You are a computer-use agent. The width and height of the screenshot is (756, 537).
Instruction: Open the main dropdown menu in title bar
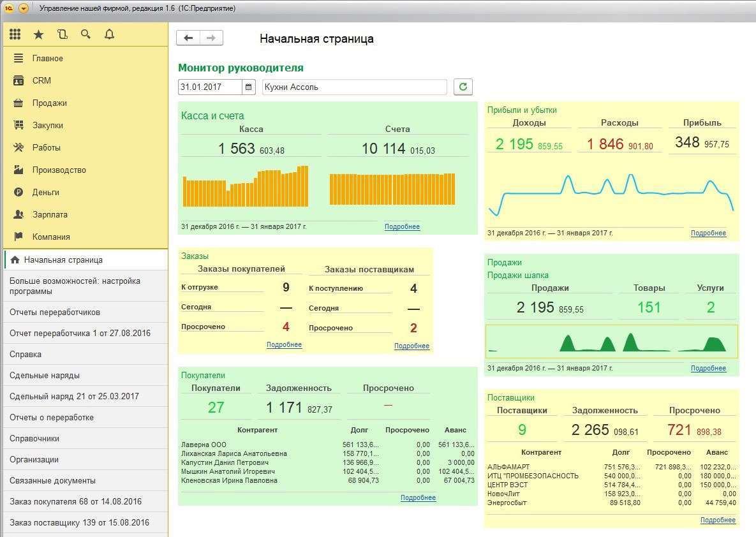pyautogui.click(x=24, y=8)
